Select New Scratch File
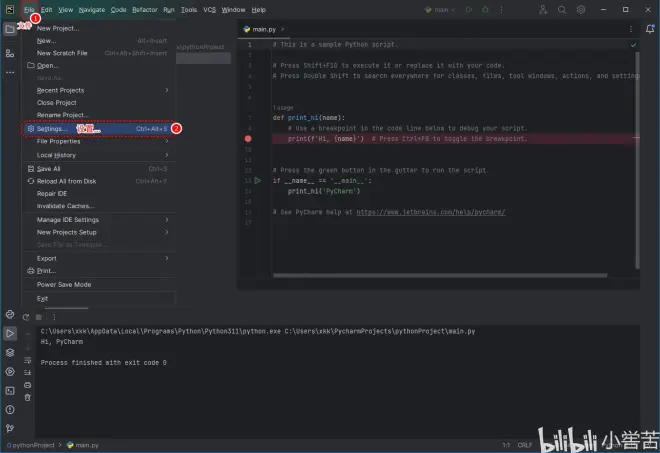 pos(100,53)
